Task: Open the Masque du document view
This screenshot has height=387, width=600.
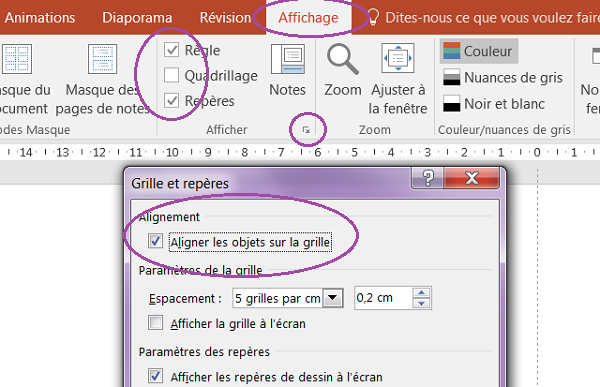Action: point(24,79)
